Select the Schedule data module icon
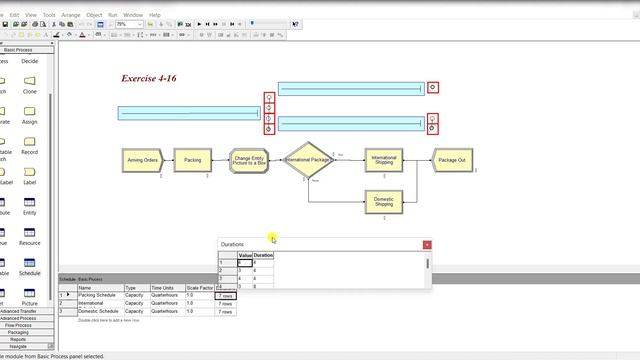640x360 pixels. 29,262
